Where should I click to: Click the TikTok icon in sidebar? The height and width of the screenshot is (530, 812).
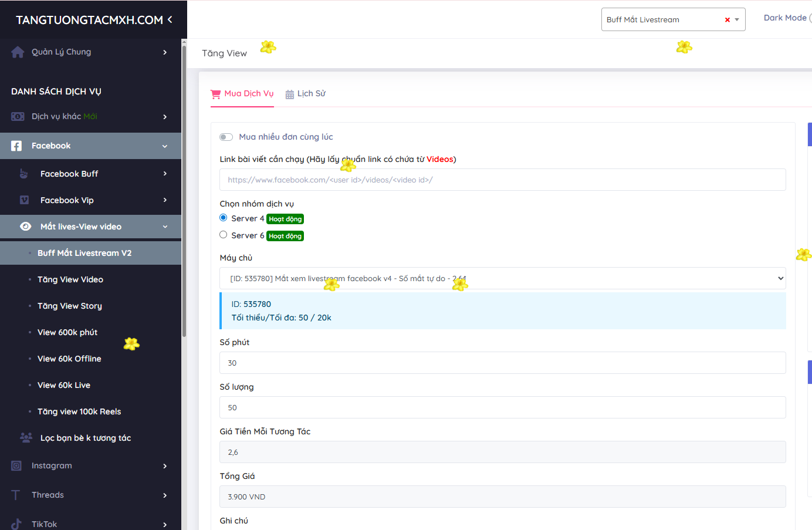[x=16, y=524]
